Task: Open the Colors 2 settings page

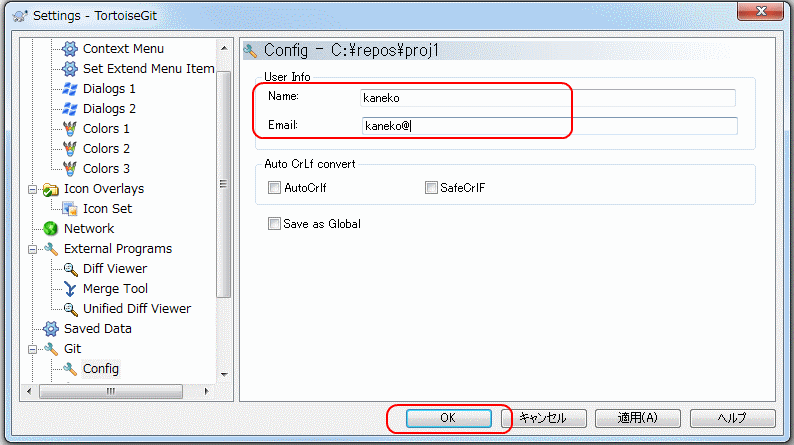Action: [x=106, y=148]
